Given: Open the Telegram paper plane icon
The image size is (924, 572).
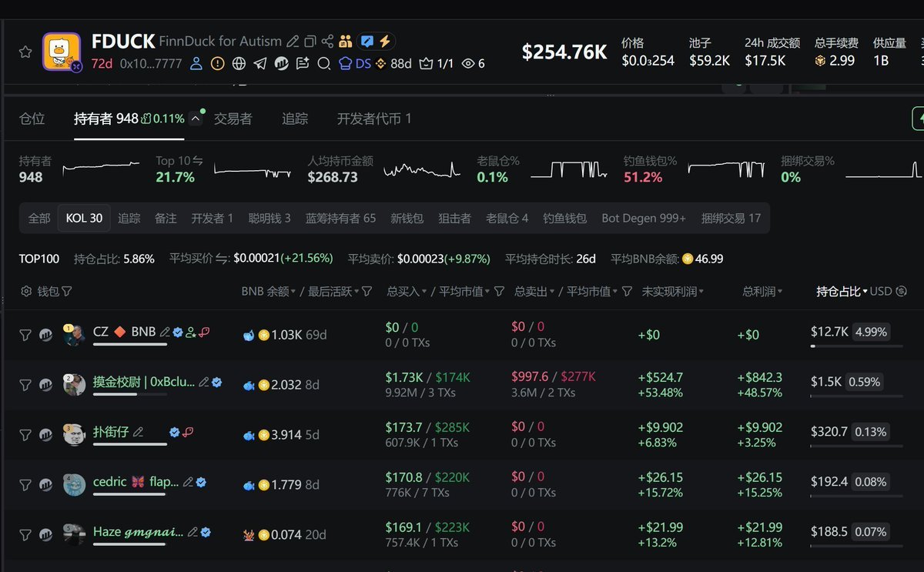Looking at the screenshot, I should click(260, 63).
